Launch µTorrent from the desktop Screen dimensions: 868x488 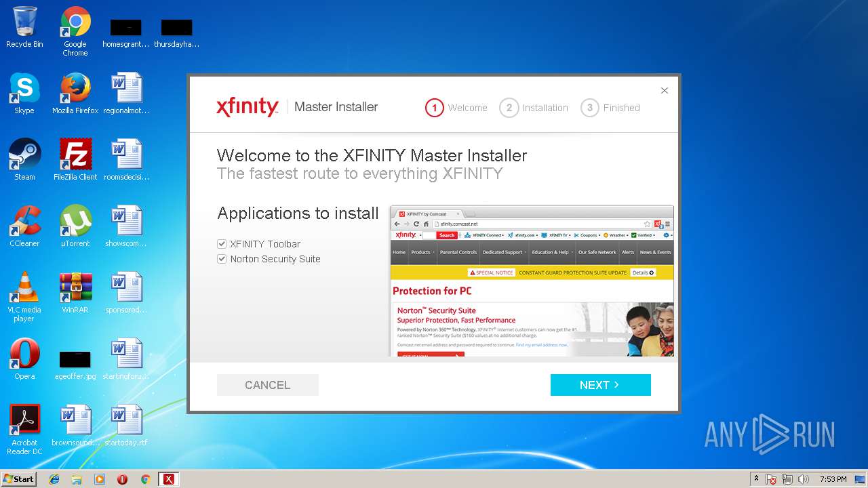tap(75, 226)
